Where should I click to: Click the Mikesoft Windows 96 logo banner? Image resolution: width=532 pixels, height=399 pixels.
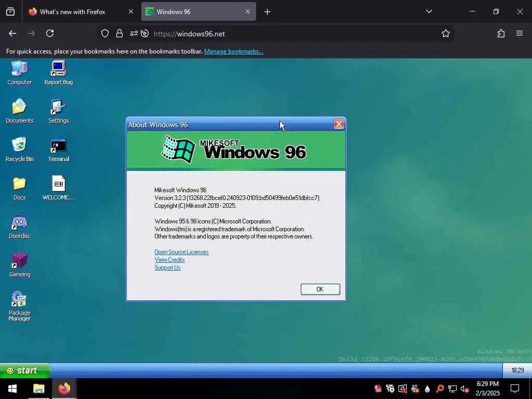click(236, 150)
